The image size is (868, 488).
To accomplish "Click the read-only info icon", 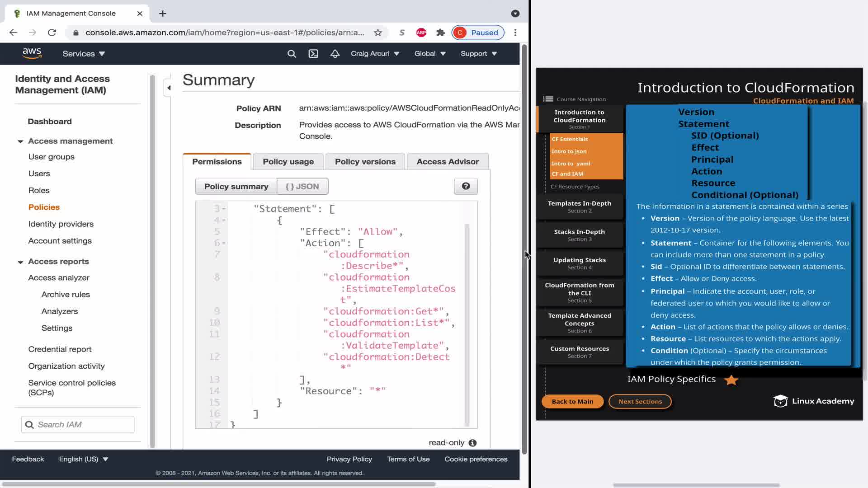I will [x=472, y=443].
